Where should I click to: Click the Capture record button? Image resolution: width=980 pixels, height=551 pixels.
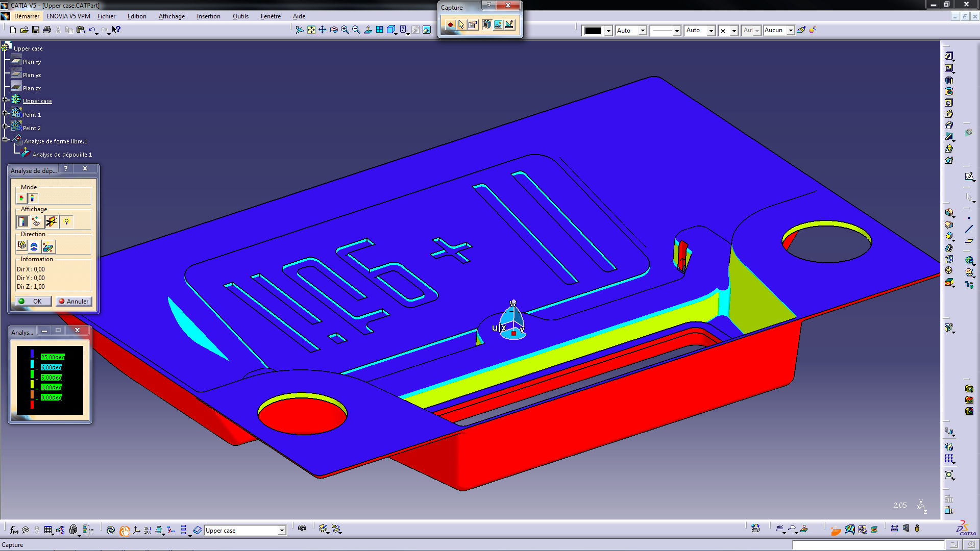click(450, 24)
